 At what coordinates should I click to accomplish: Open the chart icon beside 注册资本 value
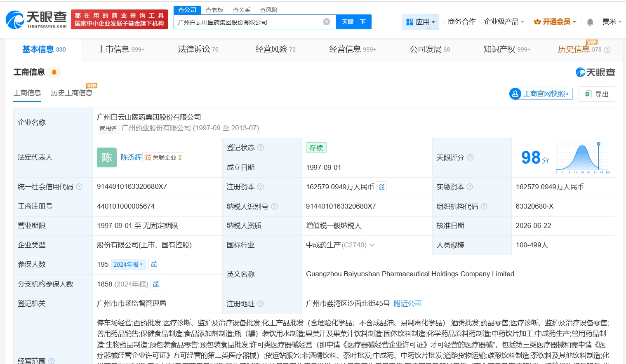pos(382,187)
